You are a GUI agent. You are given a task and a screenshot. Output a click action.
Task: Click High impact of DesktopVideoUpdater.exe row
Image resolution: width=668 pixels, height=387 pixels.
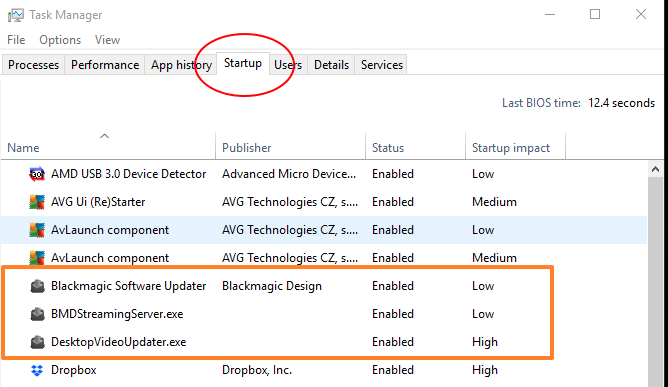[x=485, y=342]
